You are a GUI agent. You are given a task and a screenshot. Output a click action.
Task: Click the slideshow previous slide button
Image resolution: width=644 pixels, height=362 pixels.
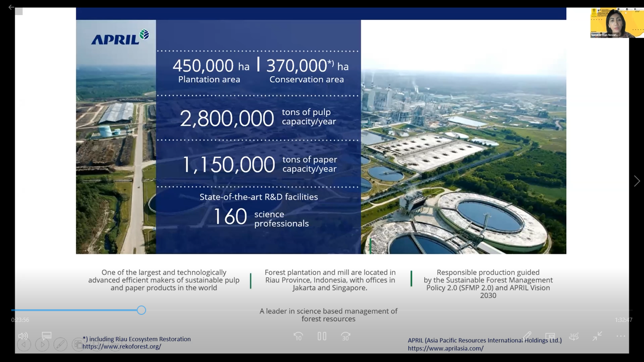[24, 345]
